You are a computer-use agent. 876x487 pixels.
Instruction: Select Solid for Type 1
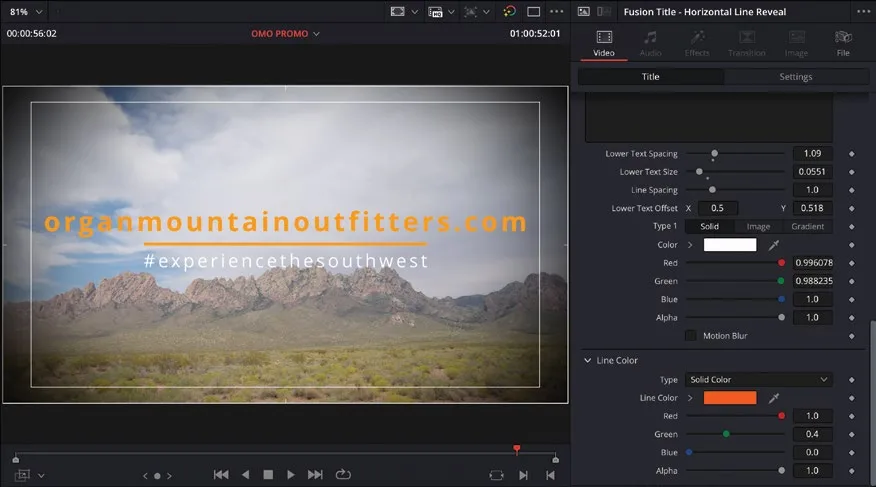(710, 226)
